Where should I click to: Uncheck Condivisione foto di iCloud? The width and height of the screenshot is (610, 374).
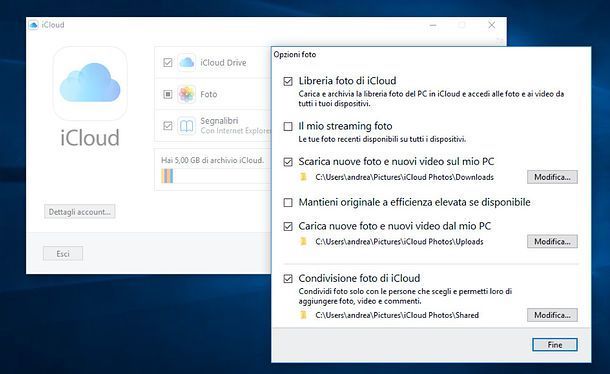click(x=288, y=279)
